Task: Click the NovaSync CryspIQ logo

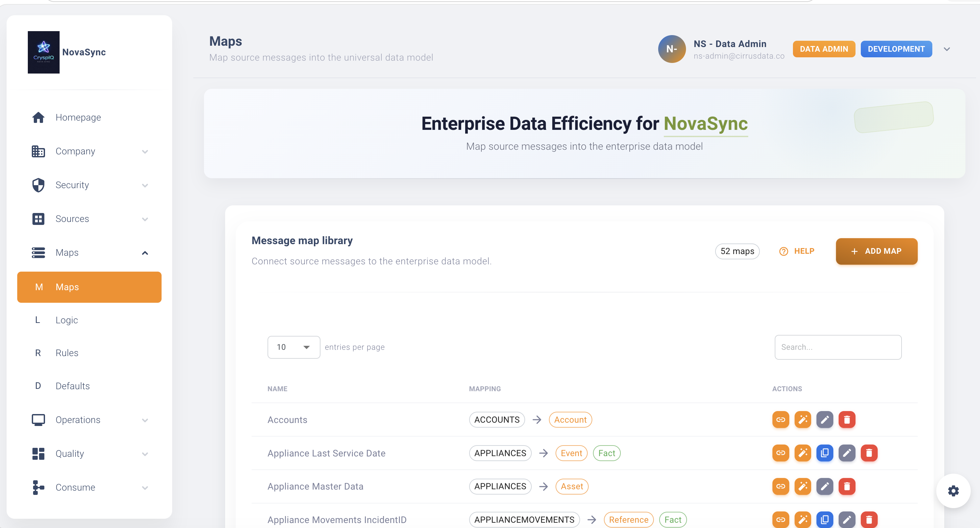Action: pos(43,52)
